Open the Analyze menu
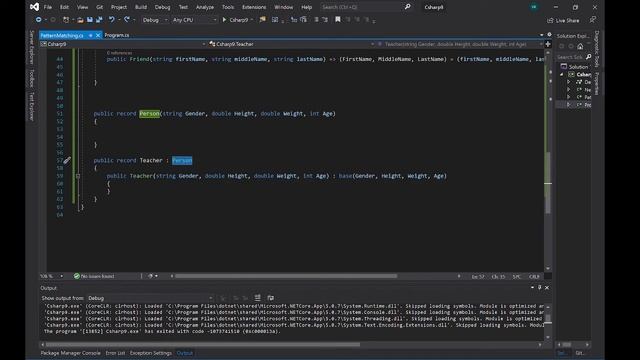The width and height of the screenshot is (640, 360). pyautogui.click(x=205, y=7)
